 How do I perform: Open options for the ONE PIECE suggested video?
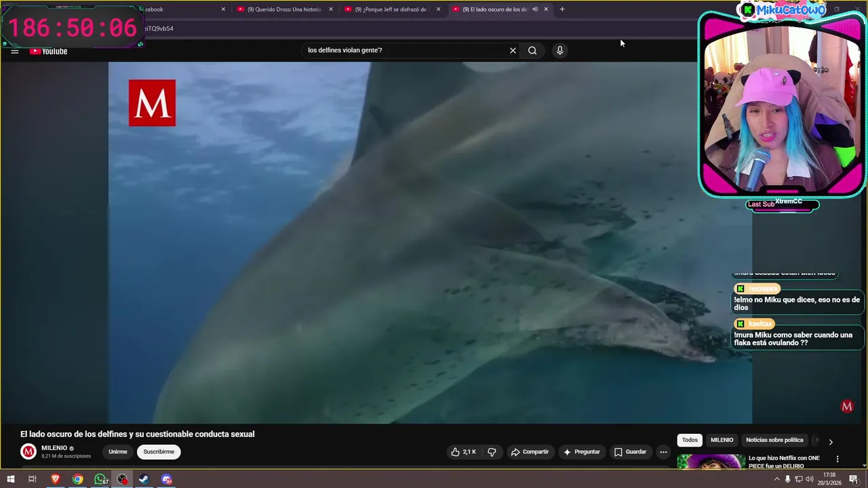(837, 459)
